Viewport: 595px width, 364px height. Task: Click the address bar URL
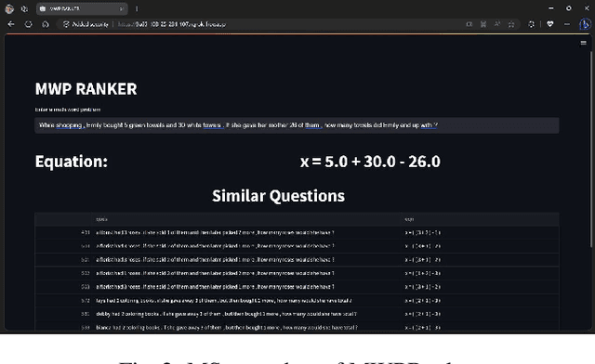pyautogui.click(x=171, y=24)
